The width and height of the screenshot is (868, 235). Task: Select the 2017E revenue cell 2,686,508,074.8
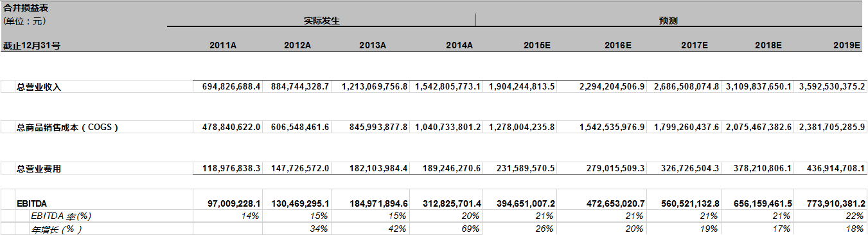point(686,87)
